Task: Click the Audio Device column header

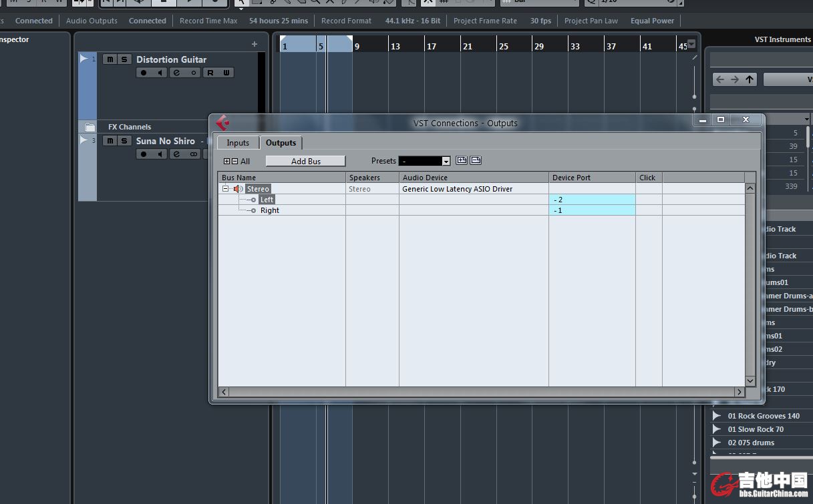Action: (474, 178)
